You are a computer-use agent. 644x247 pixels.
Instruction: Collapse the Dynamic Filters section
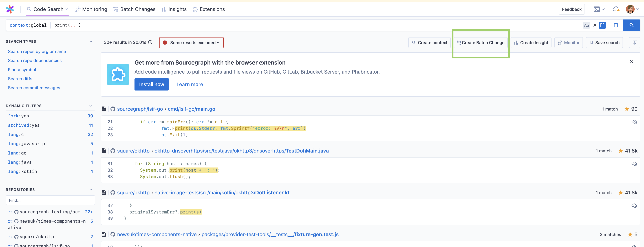coord(91,106)
